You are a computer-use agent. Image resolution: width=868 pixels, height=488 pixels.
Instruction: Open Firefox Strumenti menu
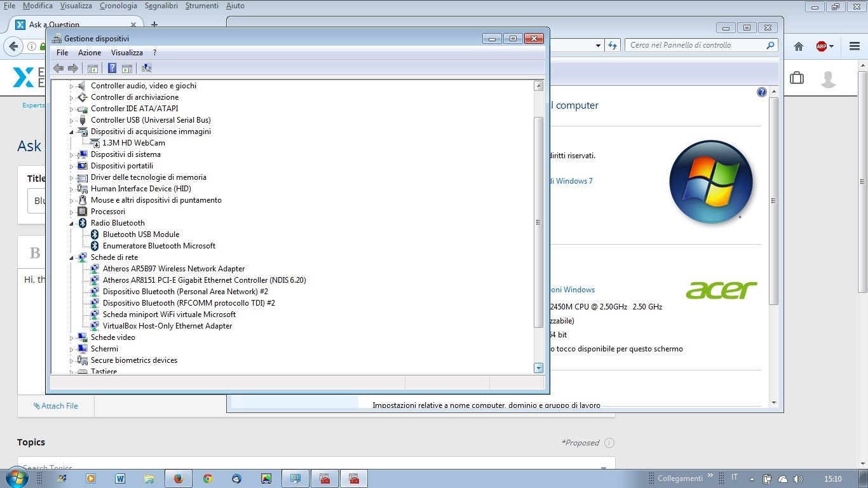203,6
